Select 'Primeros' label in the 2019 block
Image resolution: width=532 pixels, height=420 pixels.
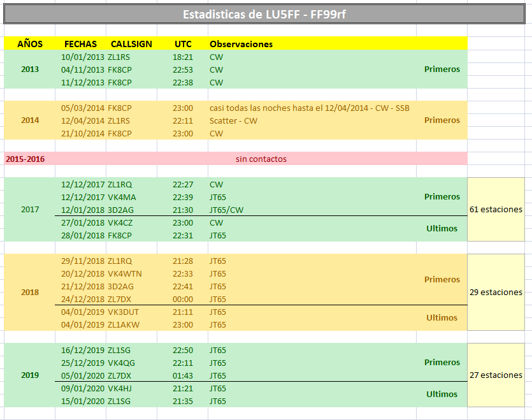(x=442, y=362)
